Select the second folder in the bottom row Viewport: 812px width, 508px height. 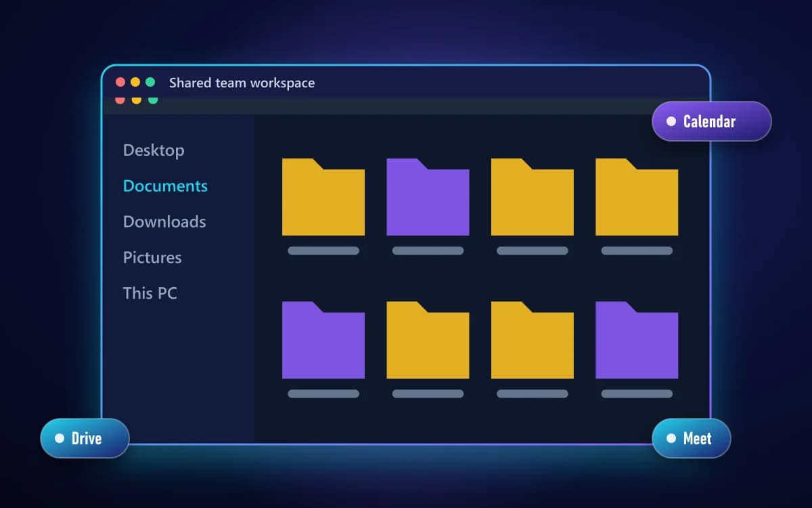point(428,340)
